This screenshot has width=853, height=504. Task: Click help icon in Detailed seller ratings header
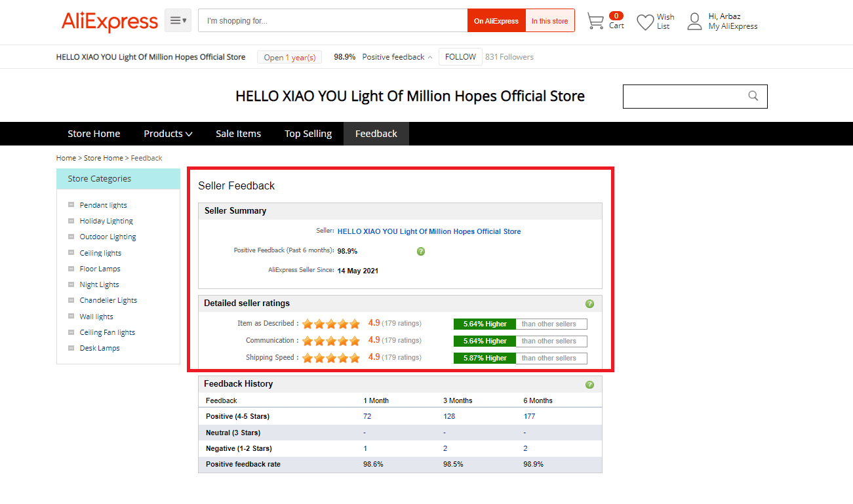pyautogui.click(x=589, y=303)
